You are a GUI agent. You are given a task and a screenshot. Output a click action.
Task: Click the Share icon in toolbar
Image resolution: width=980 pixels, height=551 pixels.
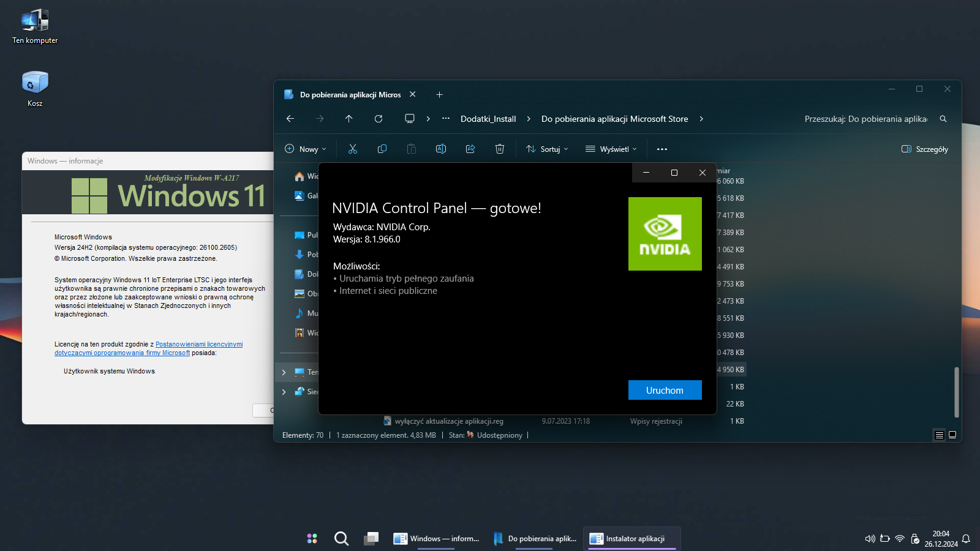pos(470,149)
